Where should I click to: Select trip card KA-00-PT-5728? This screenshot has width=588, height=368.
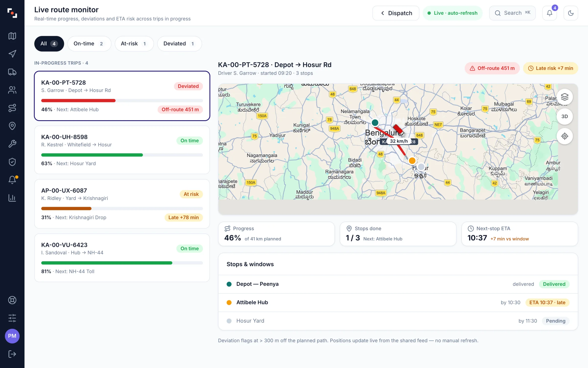coord(122,96)
